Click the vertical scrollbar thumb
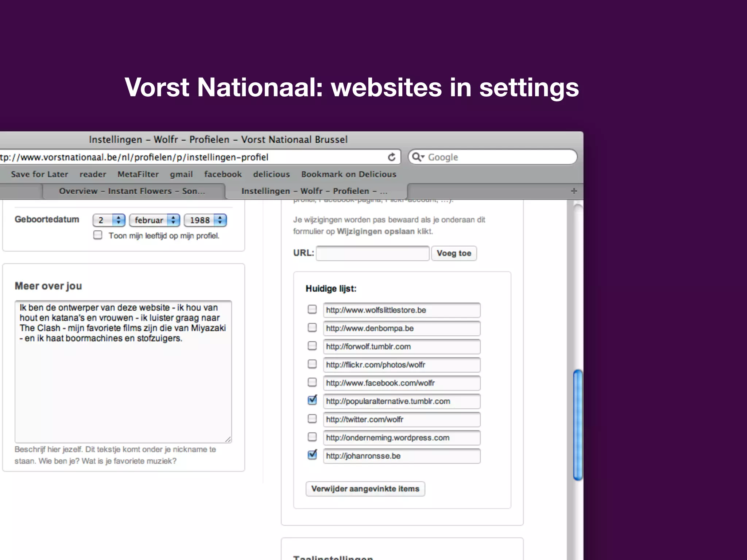This screenshot has height=560, width=747. point(578,425)
